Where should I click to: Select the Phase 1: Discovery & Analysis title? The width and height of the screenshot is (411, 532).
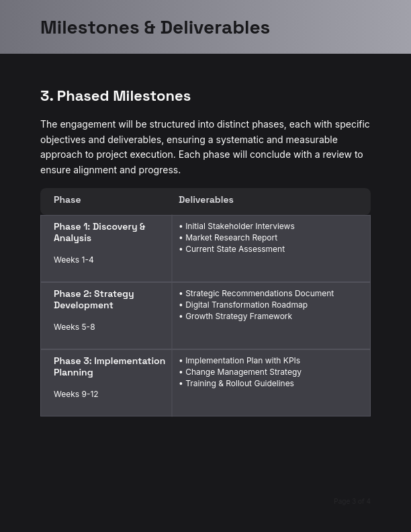[99, 232]
